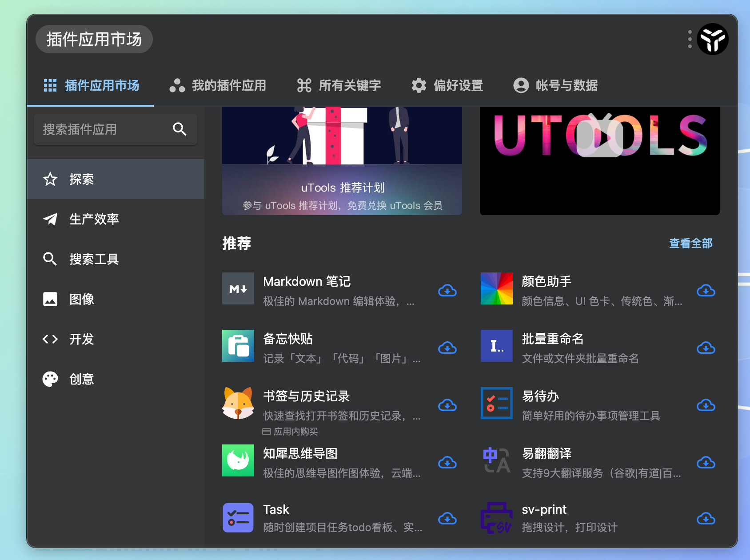Open the 创意 palette category
Viewport: 750px width, 560px height.
click(x=81, y=379)
